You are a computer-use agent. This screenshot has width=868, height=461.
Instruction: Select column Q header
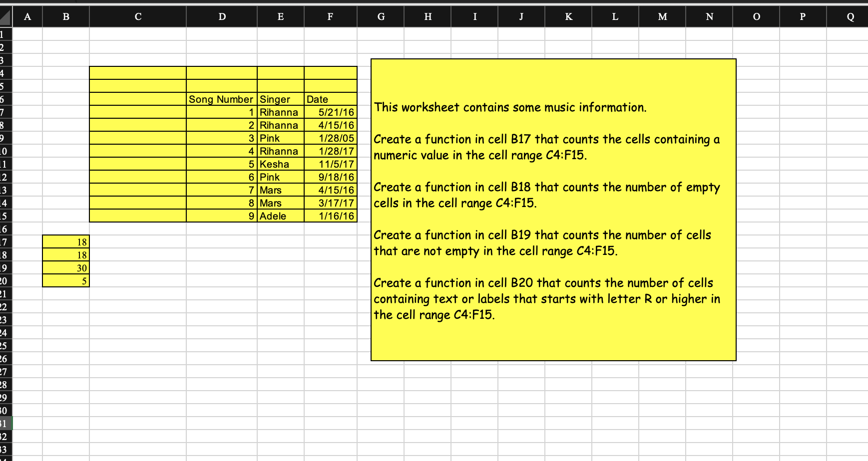pyautogui.click(x=848, y=17)
